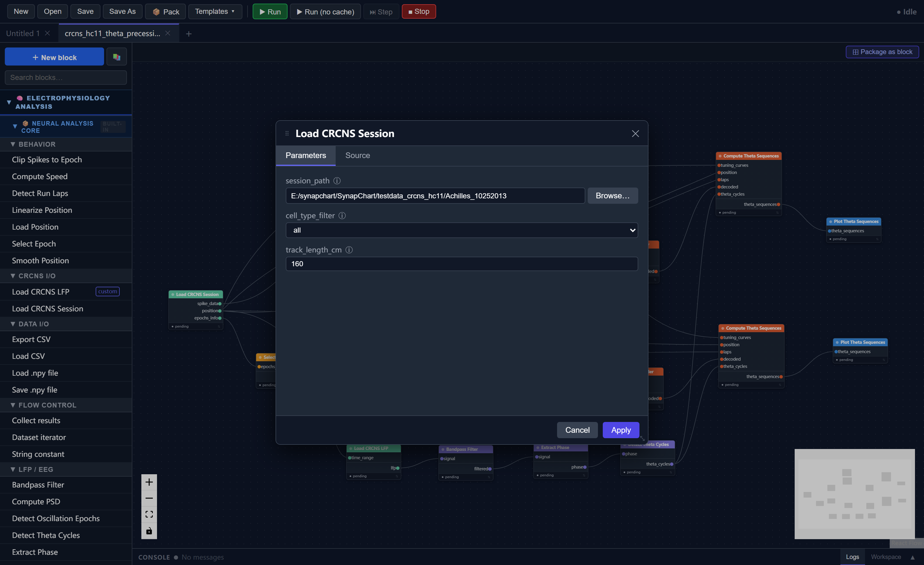Toggle the canvas interactivity lock
Viewport: 924px width, 565px height.
(x=149, y=531)
